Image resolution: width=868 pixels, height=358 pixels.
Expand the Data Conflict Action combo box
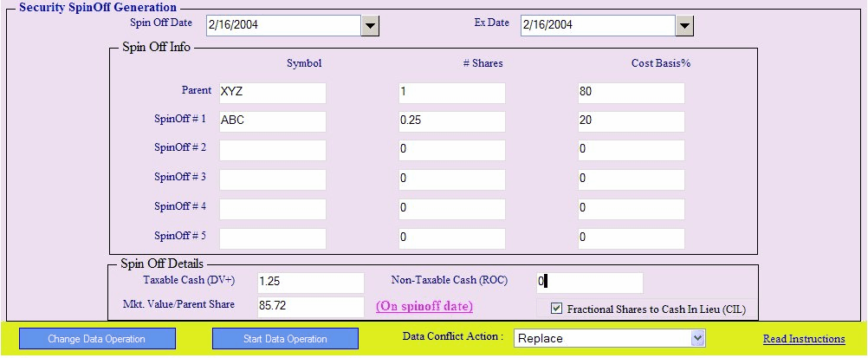698,339
